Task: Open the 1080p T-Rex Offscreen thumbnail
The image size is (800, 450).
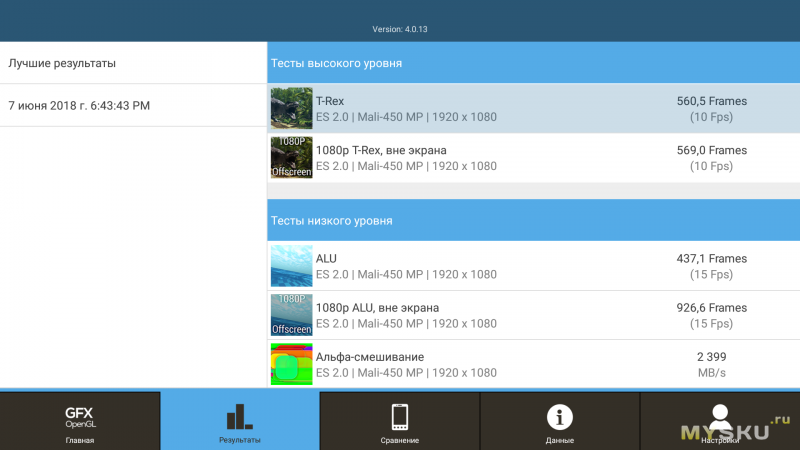Action: (x=291, y=157)
